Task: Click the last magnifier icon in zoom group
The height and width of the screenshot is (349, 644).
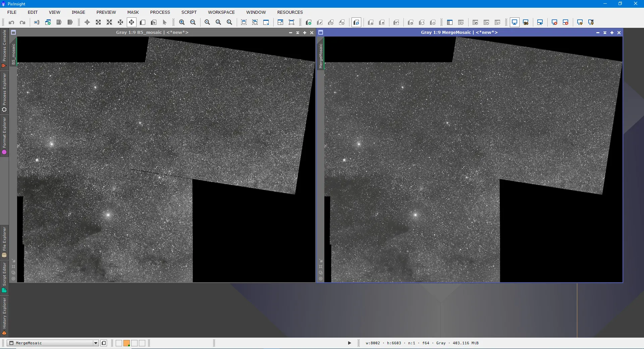Action: (229, 22)
